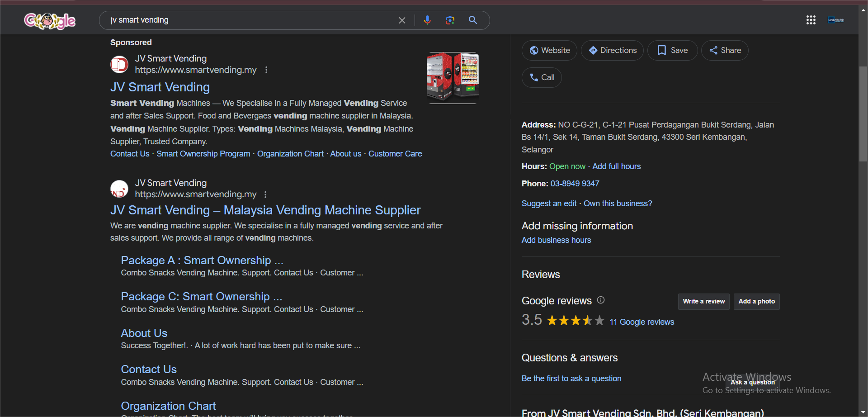Open the sponsored ad's three-dot options menu

266,70
